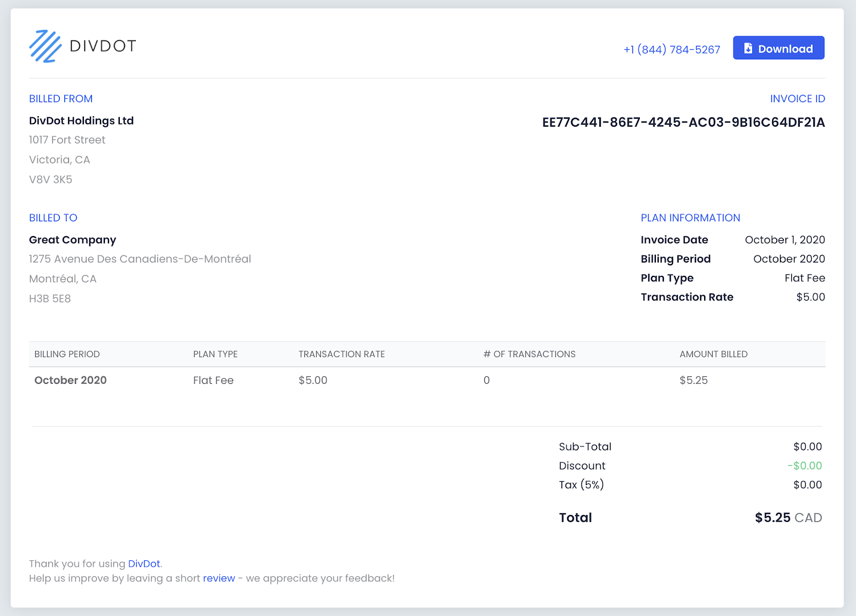The width and height of the screenshot is (856, 616).
Task: Follow the review link
Action: [219, 578]
